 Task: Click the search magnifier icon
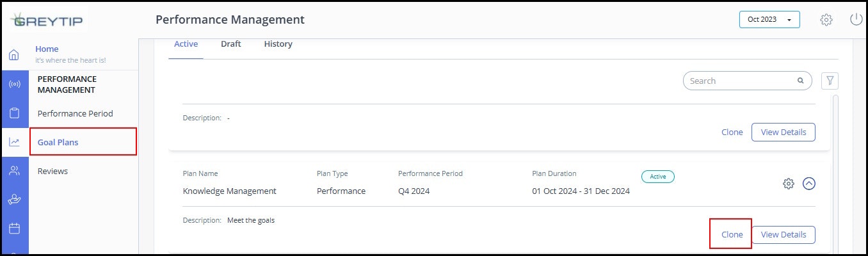(800, 81)
